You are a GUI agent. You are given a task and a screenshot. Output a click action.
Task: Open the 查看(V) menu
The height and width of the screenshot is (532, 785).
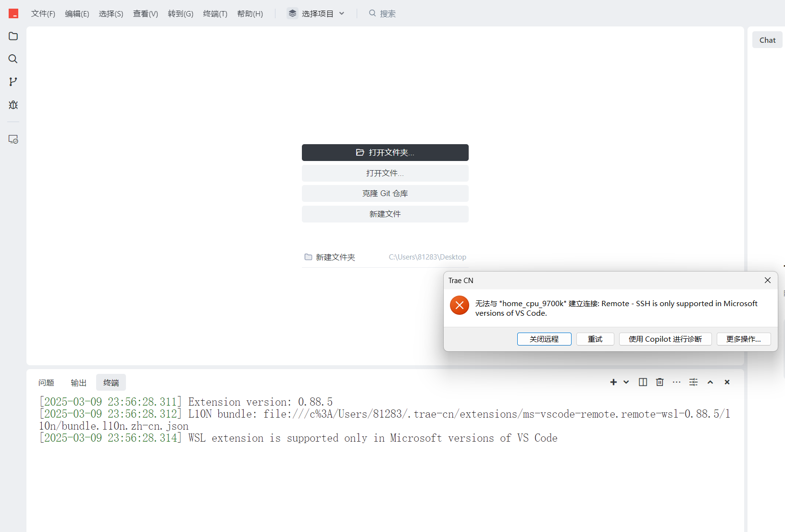pyautogui.click(x=146, y=13)
